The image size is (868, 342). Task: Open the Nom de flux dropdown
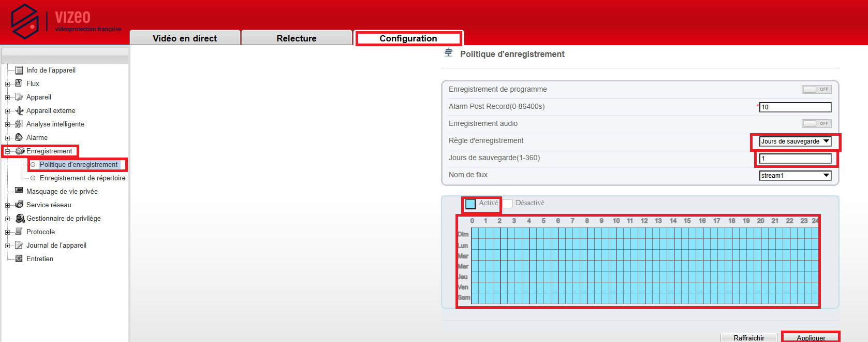pyautogui.click(x=795, y=176)
